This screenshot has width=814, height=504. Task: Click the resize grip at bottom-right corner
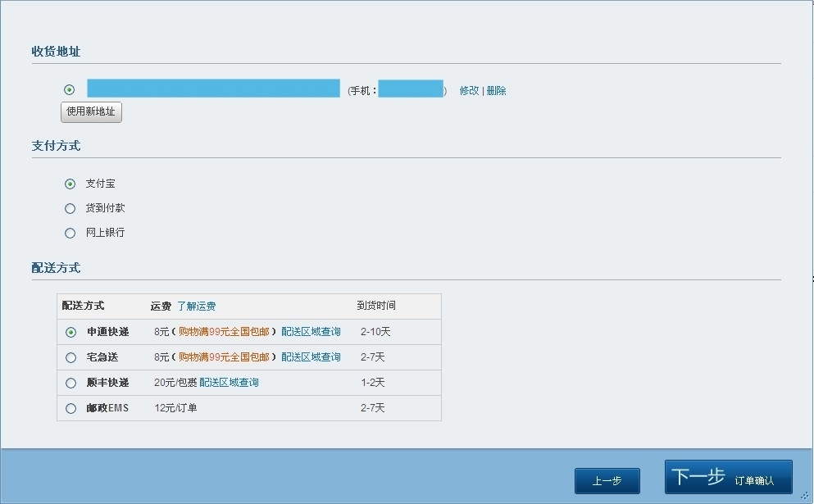point(805,495)
